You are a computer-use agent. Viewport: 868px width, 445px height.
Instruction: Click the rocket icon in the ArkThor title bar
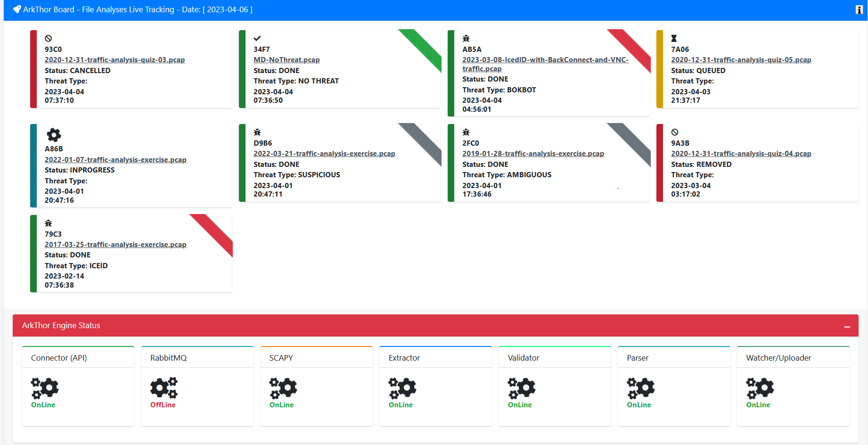pos(17,8)
